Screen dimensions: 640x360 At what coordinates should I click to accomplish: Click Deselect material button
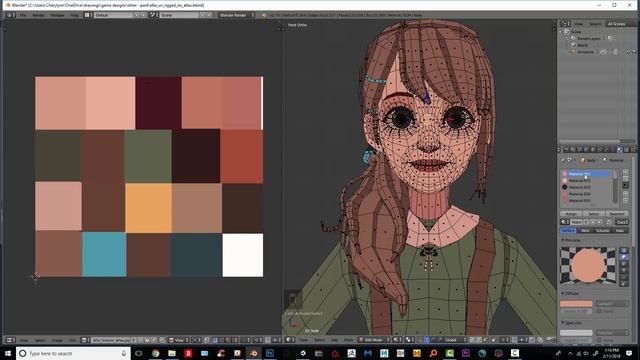[x=617, y=214]
